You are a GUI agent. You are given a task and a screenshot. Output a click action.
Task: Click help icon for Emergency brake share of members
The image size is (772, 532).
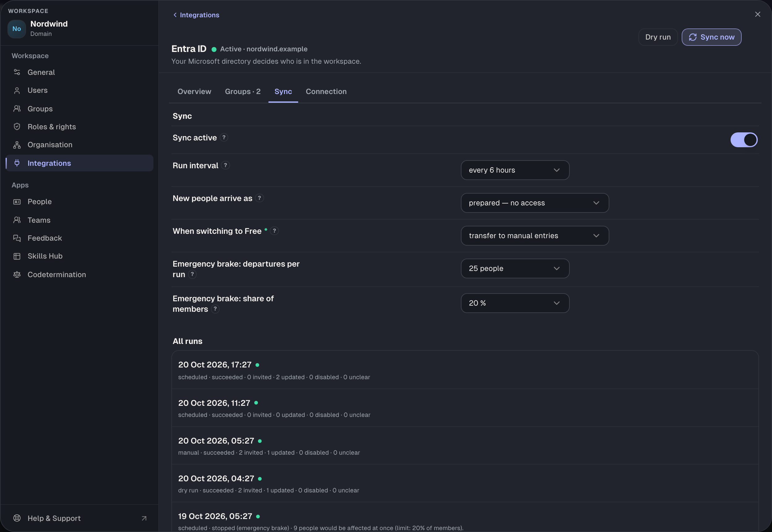(215, 309)
